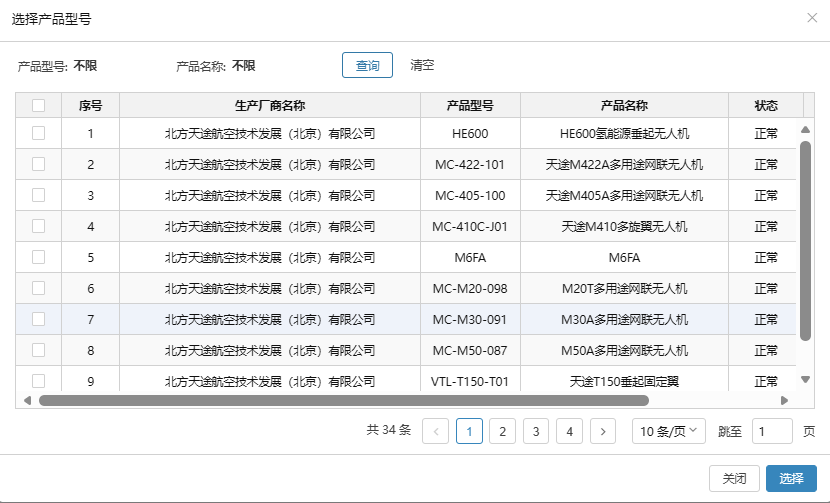Check the box for row 2 MC-422-101

38,164
